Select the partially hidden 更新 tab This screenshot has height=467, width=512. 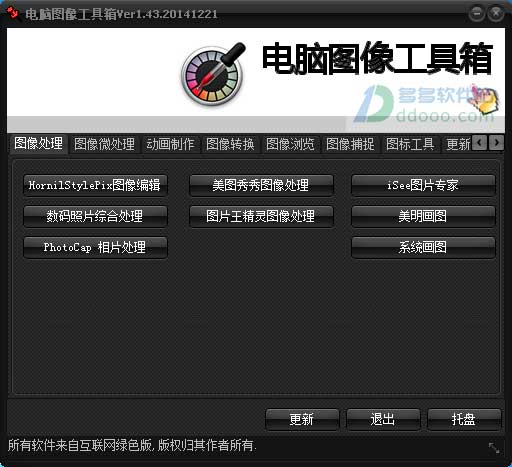click(x=457, y=144)
